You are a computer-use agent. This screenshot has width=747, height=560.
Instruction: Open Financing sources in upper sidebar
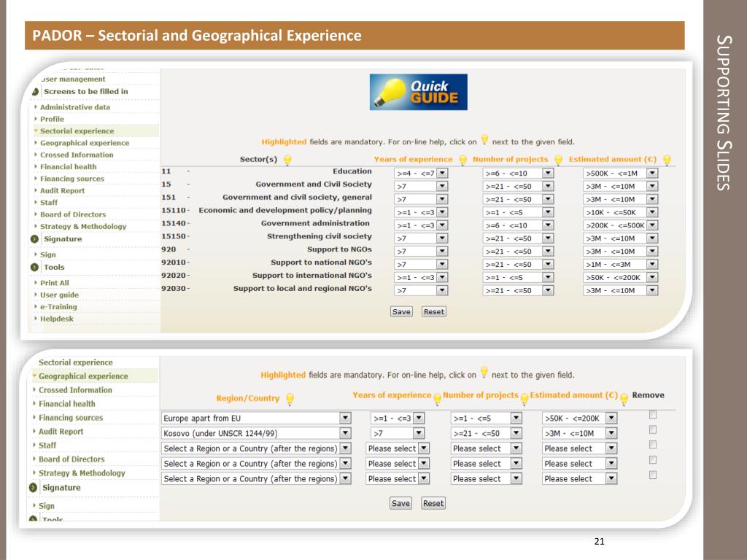coord(72,179)
